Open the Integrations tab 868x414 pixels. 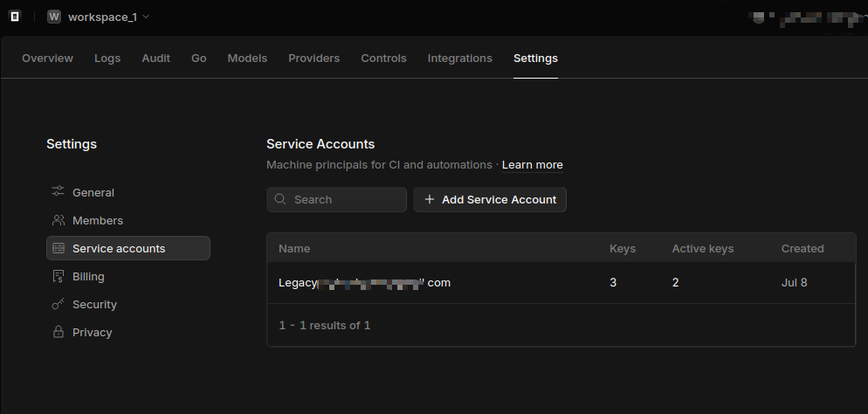coord(459,59)
